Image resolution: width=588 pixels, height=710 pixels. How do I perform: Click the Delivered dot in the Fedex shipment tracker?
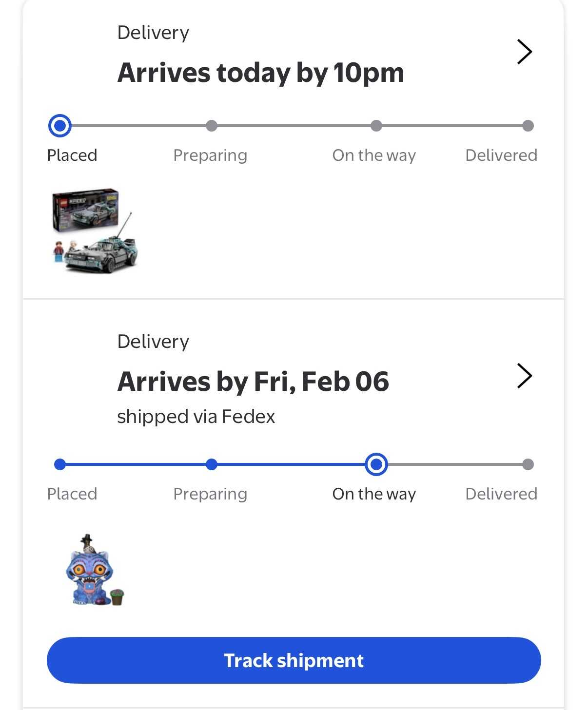coord(528,464)
